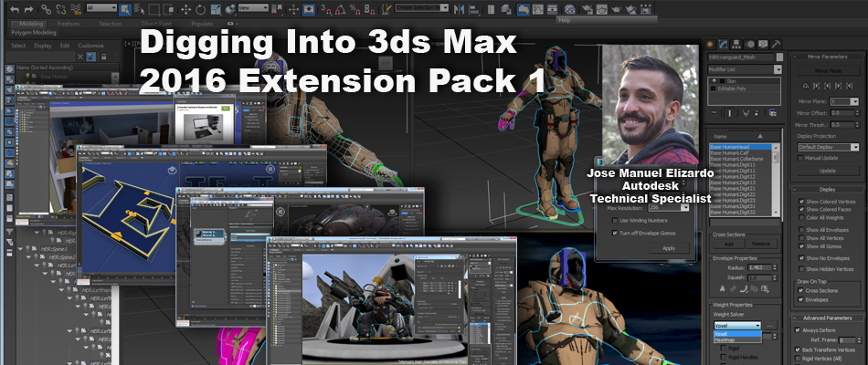Open Scene Explorer Display menu
The width and height of the screenshot is (868, 365).
click(x=43, y=46)
